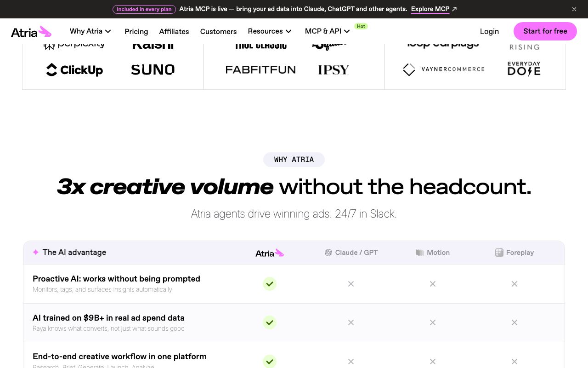Go to the Affiliates page
Image resolution: width=588 pixels, height=368 pixels.
click(174, 31)
